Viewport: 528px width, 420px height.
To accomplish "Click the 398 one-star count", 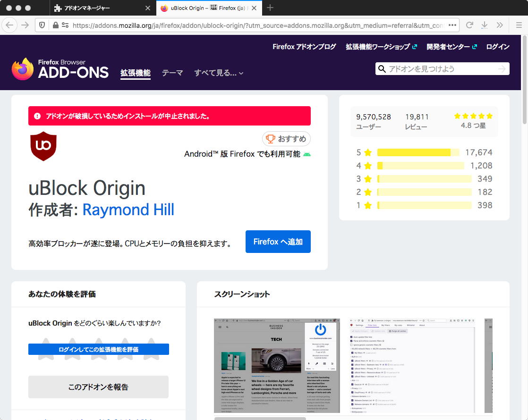I will tap(485, 205).
